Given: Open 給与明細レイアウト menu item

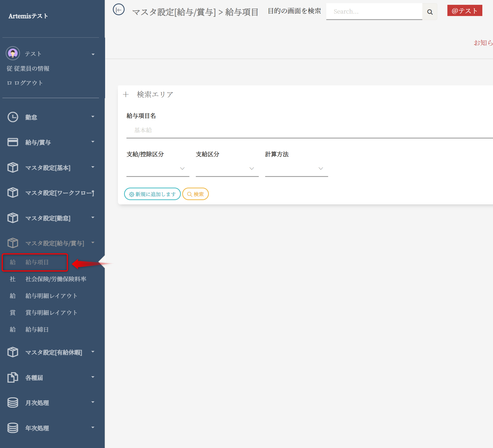Looking at the screenshot, I should [51, 296].
